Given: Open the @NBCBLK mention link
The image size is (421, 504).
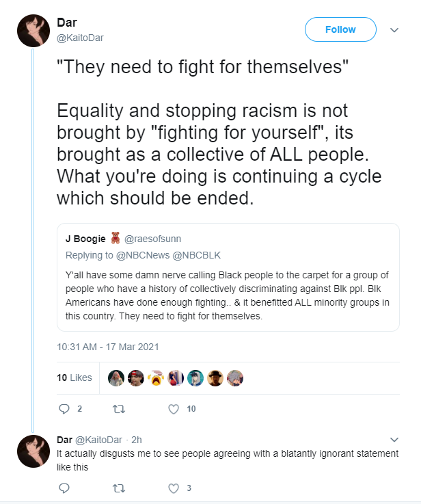Looking at the screenshot, I should pos(197,255).
